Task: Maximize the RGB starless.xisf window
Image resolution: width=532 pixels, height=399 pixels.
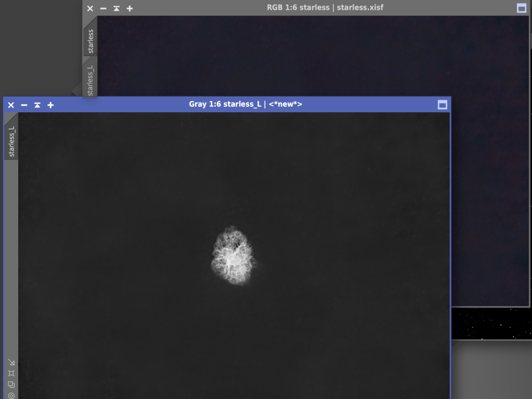Action: point(521,8)
